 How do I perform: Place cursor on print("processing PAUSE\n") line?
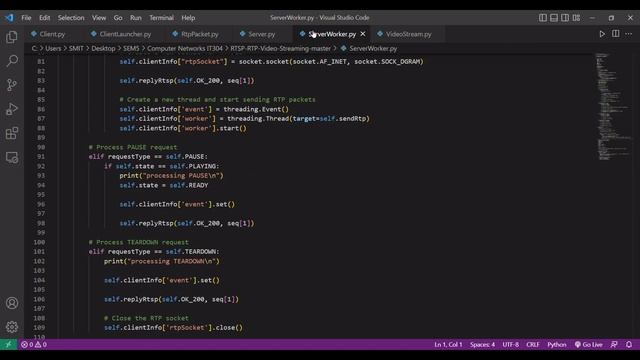tap(171, 176)
